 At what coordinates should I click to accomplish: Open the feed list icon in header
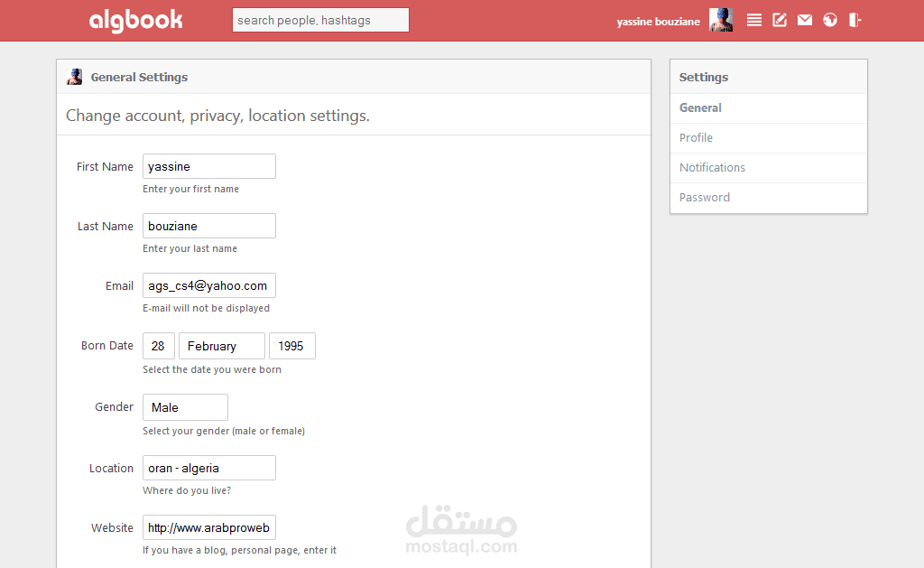[753, 20]
